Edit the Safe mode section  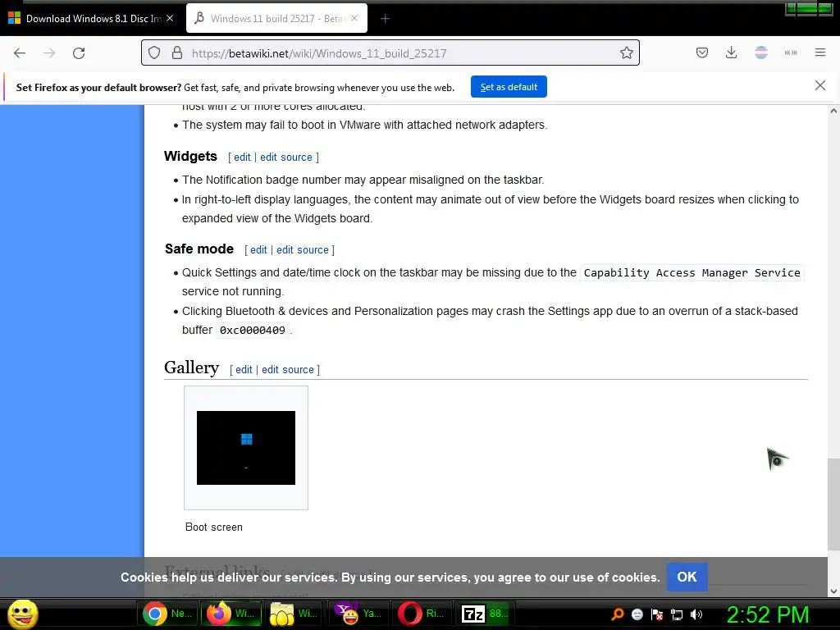click(x=258, y=249)
